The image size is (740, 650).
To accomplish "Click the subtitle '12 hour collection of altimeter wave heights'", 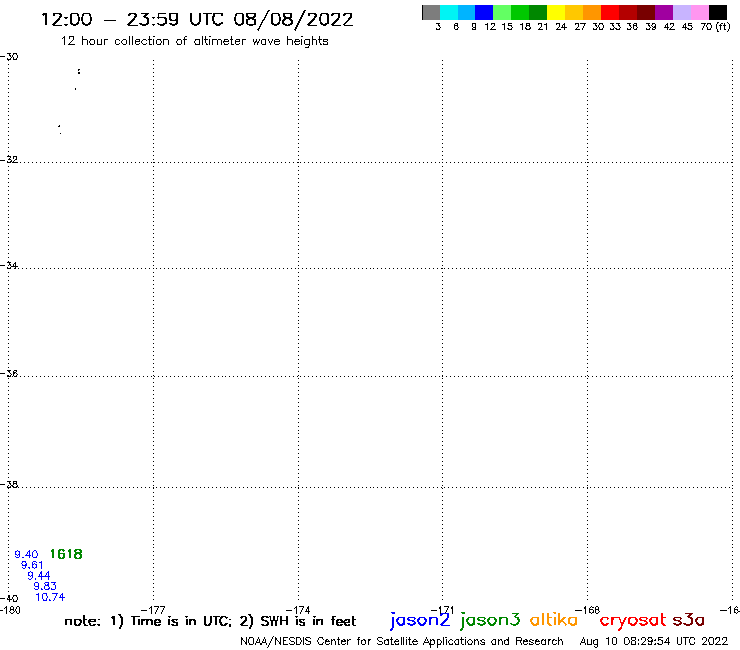I will [194, 41].
